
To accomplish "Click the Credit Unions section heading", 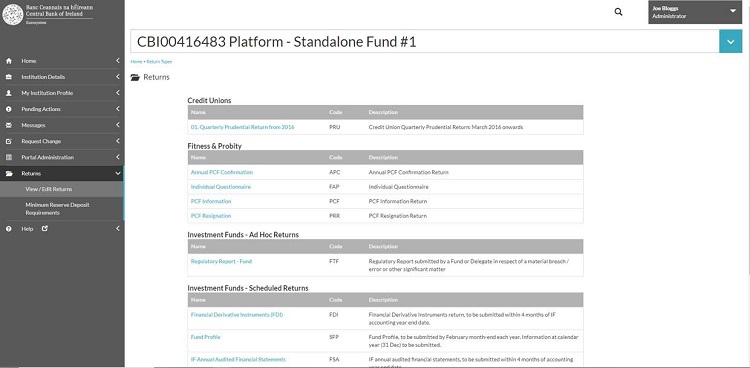I will click(209, 100).
